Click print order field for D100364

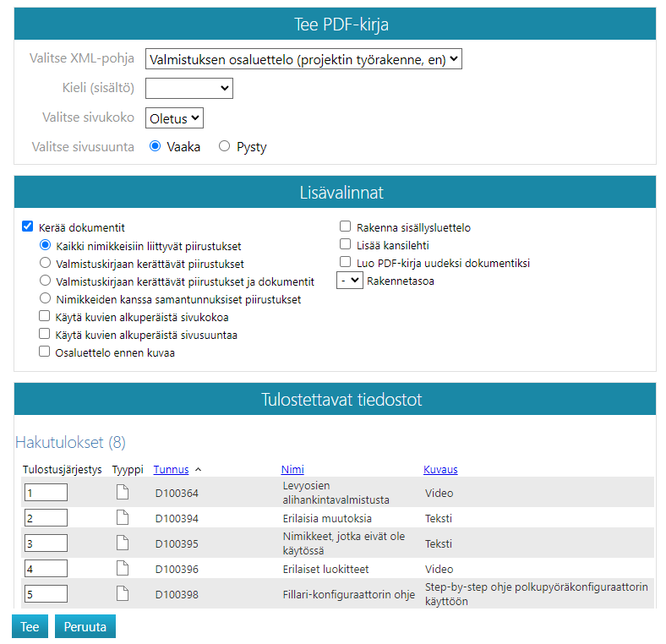point(46,493)
